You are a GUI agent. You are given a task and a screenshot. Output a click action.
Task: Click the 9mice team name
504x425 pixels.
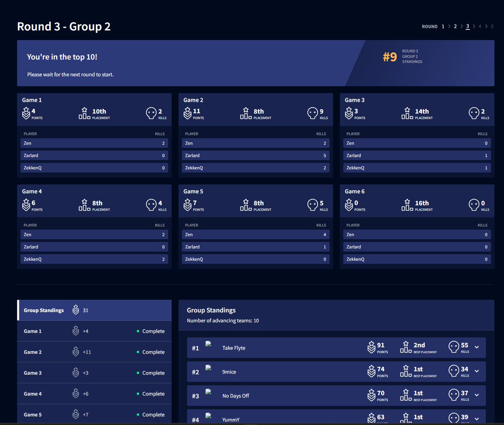point(229,372)
